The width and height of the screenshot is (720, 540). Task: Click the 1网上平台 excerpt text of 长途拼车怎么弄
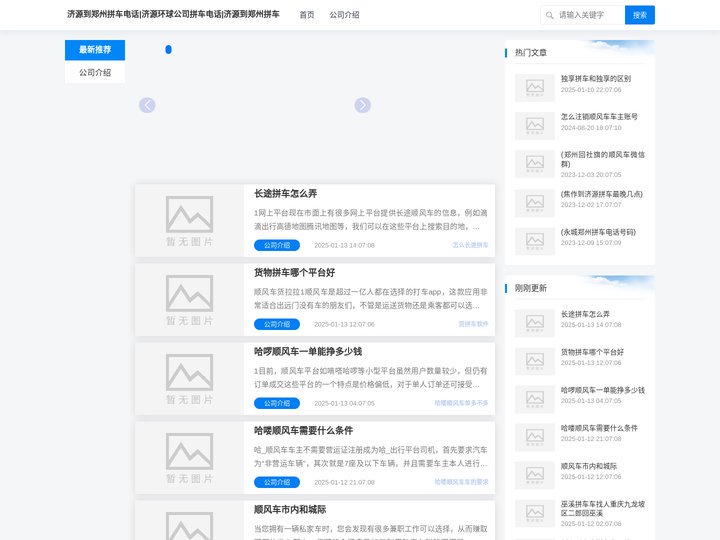click(x=370, y=219)
